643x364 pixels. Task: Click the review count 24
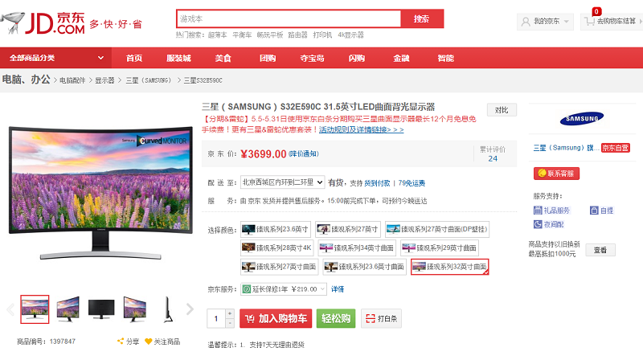[x=493, y=158]
